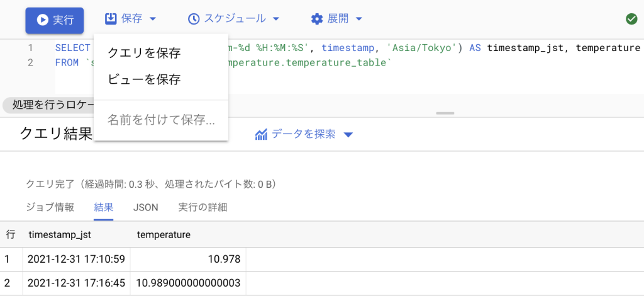This screenshot has width=644, height=303.
Task: Expand the 展開 dropdown arrow
Action: tap(359, 19)
